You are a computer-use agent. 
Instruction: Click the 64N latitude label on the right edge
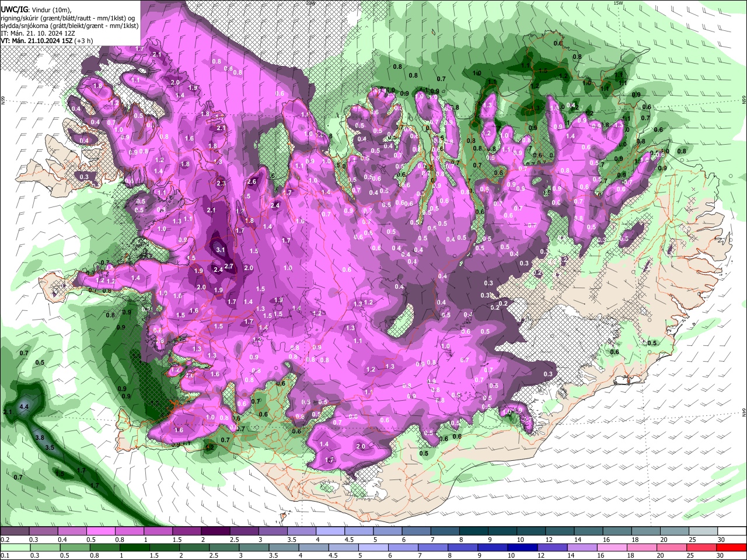(744, 411)
